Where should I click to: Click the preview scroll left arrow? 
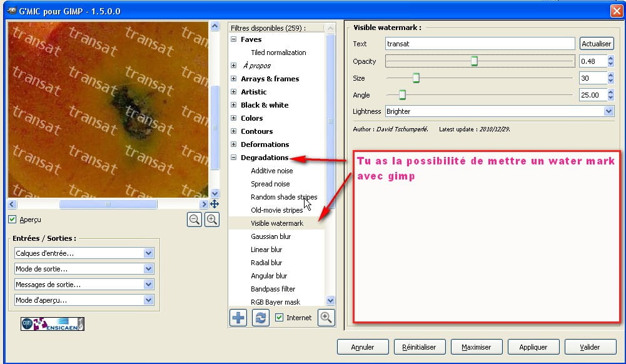[x=12, y=204]
